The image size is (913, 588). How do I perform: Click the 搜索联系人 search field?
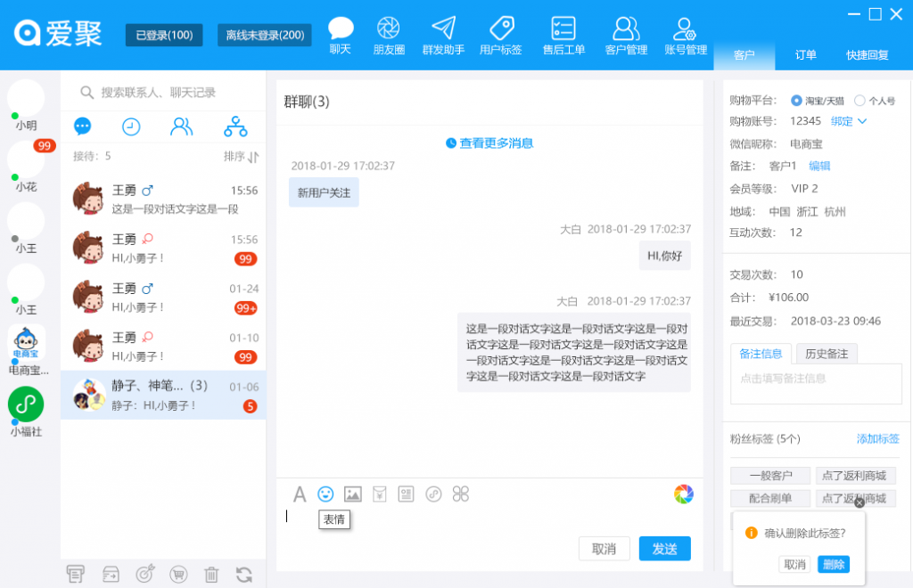(164, 92)
